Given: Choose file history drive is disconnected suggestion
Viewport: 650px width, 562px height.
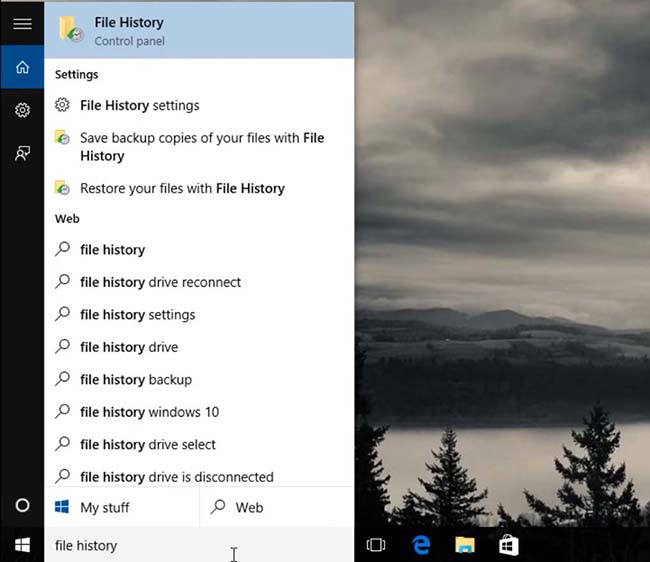Looking at the screenshot, I should [x=199, y=476].
